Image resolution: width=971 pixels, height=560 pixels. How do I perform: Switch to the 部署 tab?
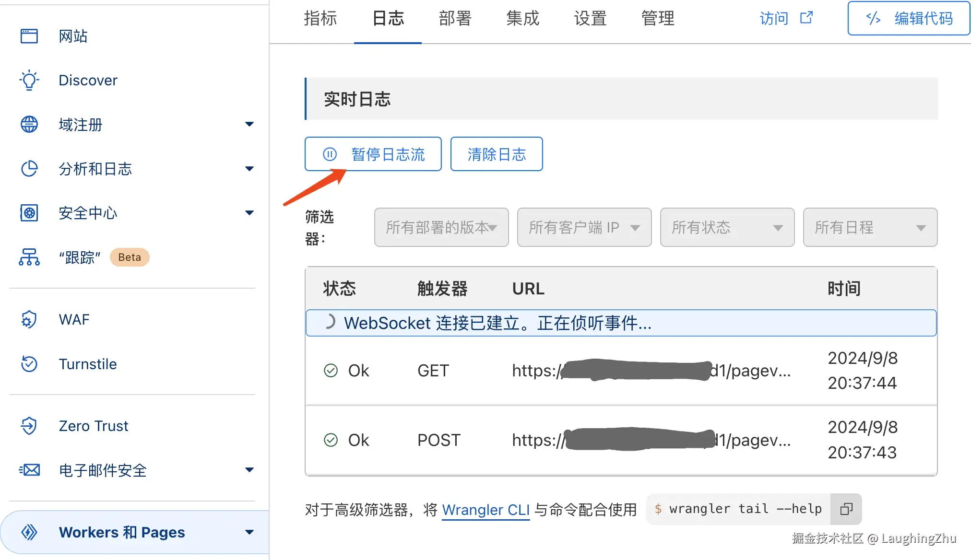[455, 19]
